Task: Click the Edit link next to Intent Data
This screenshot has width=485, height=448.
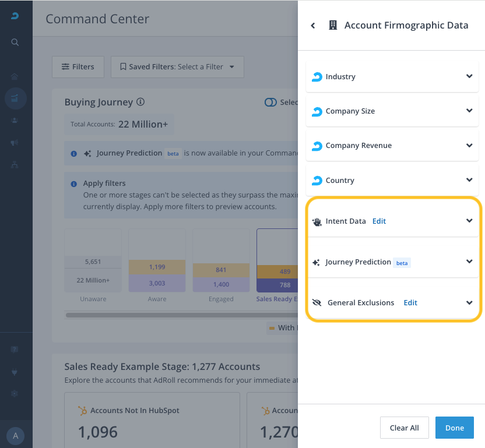Action: (379, 221)
